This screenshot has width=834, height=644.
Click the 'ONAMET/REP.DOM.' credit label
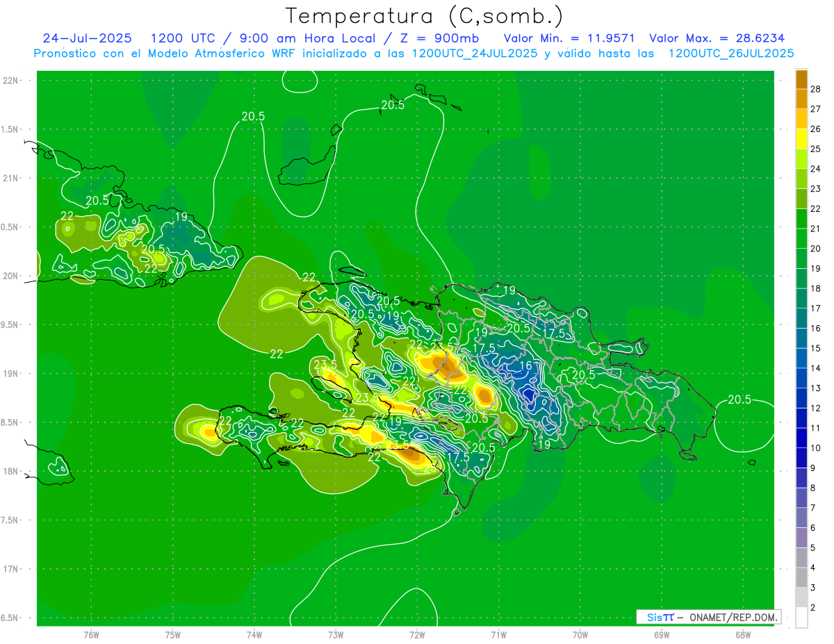coord(733,617)
